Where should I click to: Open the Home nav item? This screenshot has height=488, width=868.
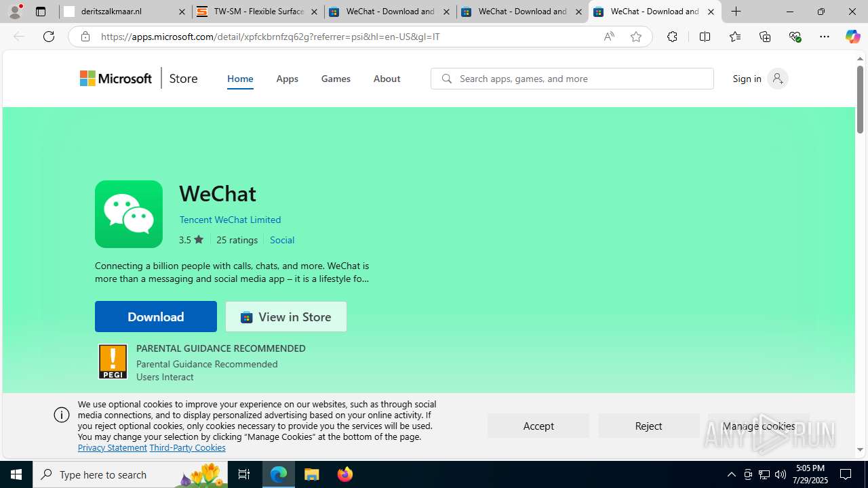coord(240,79)
